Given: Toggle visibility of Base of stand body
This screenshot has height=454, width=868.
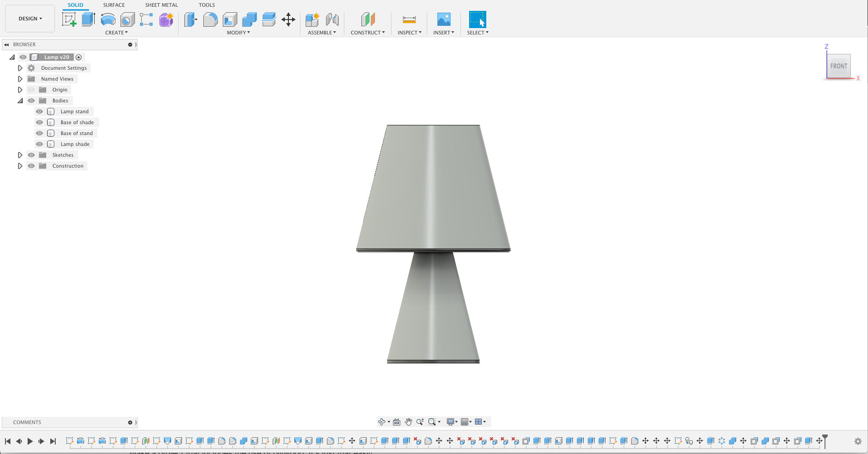Looking at the screenshot, I should click(x=39, y=133).
